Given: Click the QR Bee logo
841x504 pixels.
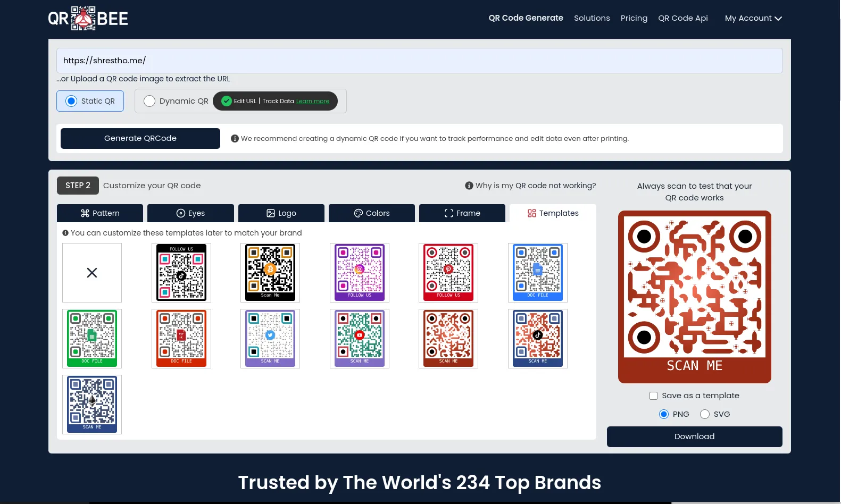Looking at the screenshot, I should [x=88, y=19].
